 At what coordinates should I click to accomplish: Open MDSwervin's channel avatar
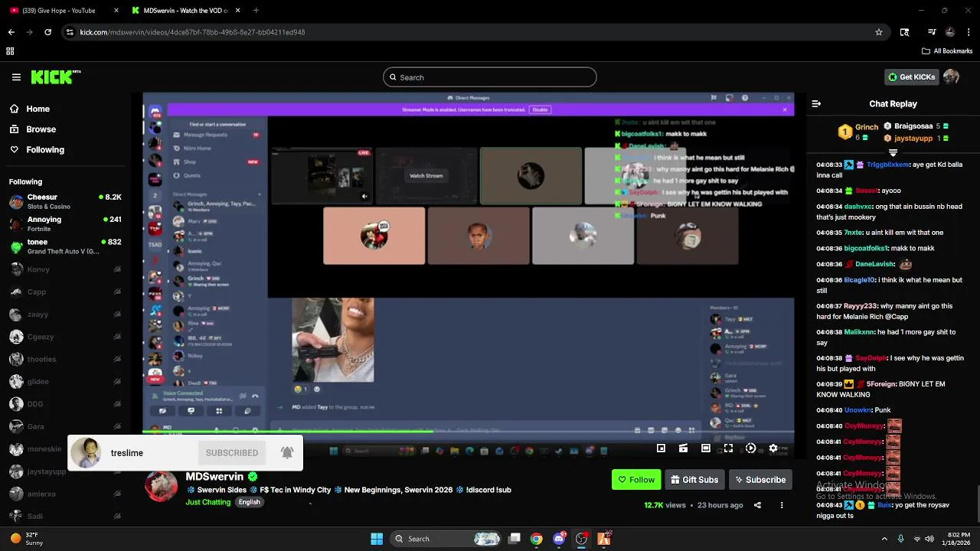pyautogui.click(x=162, y=486)
